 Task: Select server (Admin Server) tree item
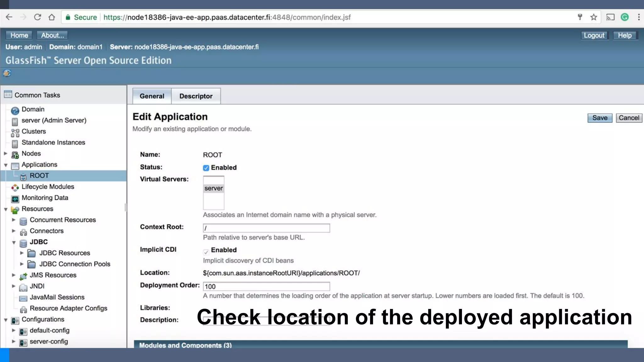tap(54, 120)
